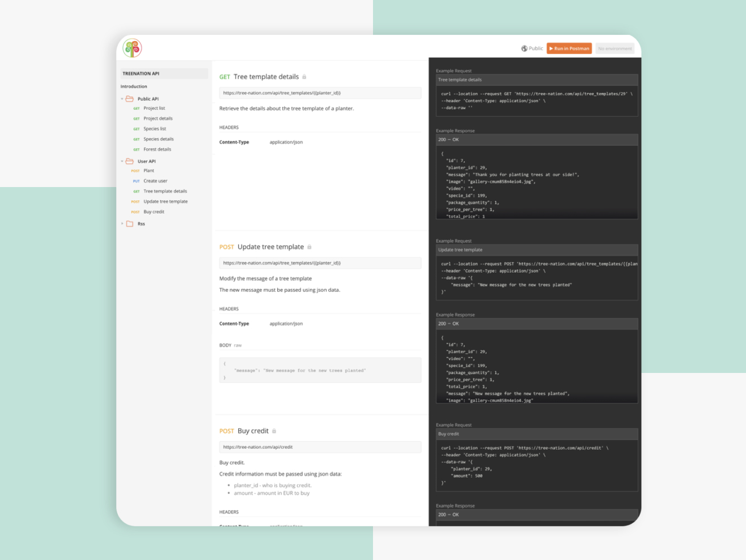Screen dimensions: 746x560
Task: Click the Tree-Nation logo icon
Action: click(132, 48)
